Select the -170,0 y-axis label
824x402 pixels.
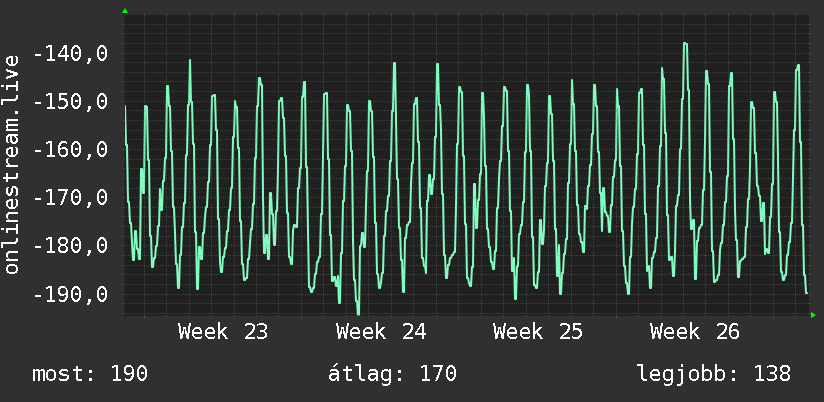pyautogui.click(x=70, y=198)
